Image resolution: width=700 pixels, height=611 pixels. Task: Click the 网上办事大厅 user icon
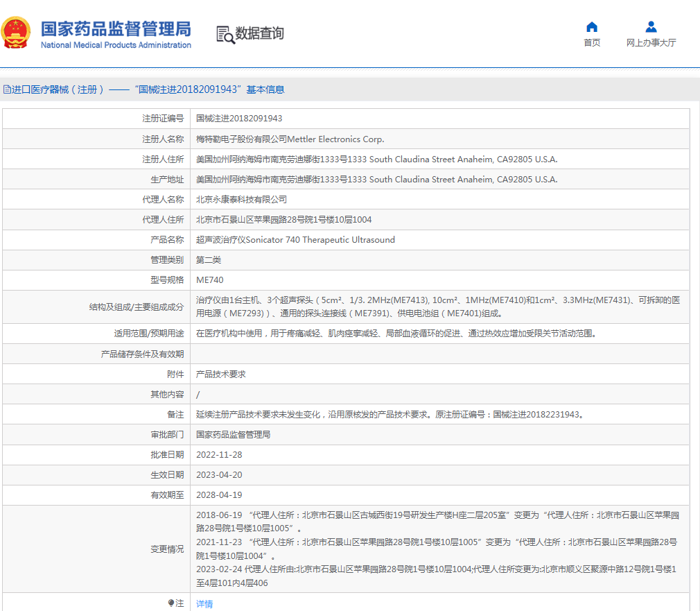(x=651, y=27)
